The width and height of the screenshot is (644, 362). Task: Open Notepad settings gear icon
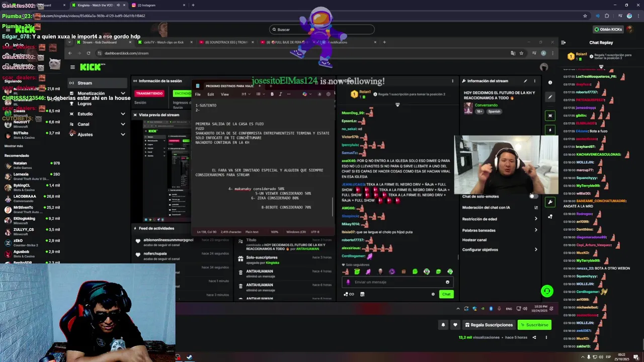coord(329,94)
